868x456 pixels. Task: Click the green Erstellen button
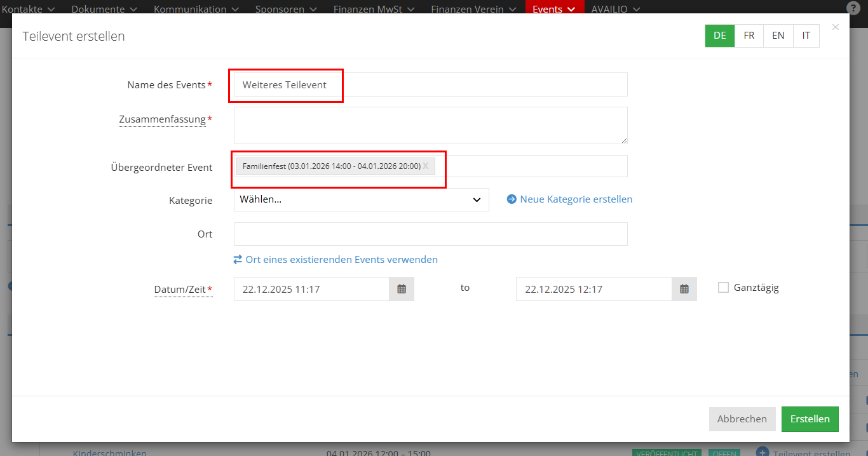click(810, 419)
